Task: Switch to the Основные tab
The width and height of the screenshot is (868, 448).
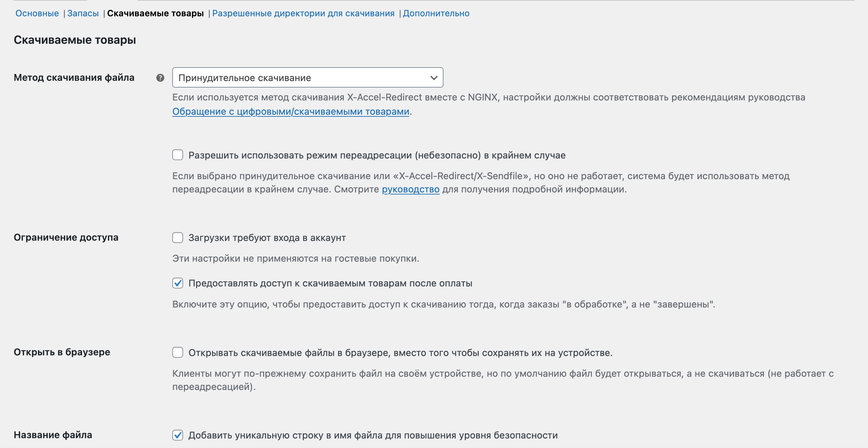Action: click(37, 13)
